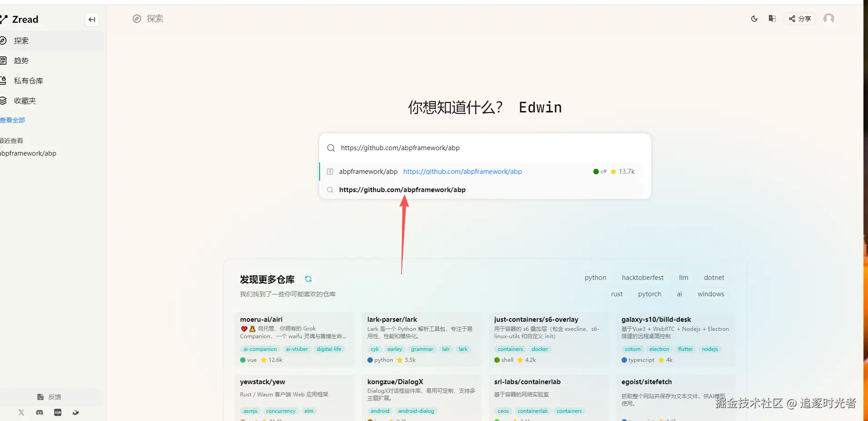
Task: Focus the repository search input field
Action: (485, 148)
